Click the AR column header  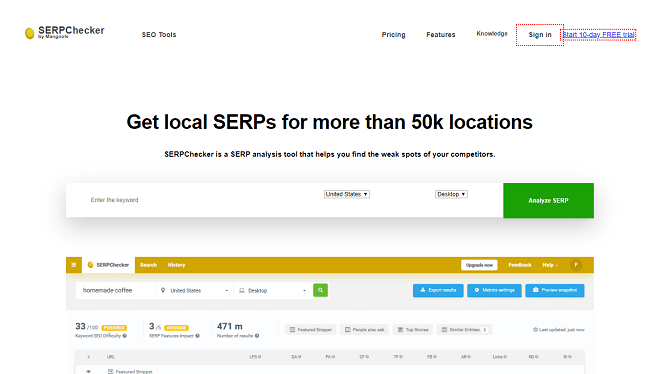[466, 357]
